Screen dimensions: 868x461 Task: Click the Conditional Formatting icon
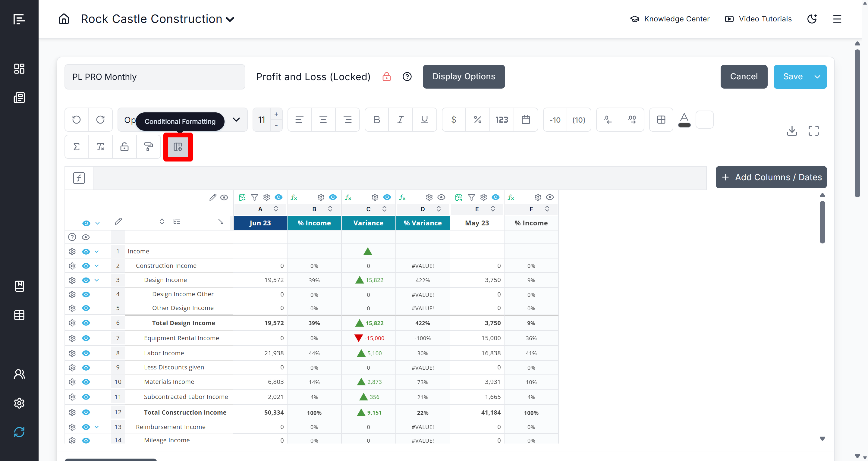(178, 147)
